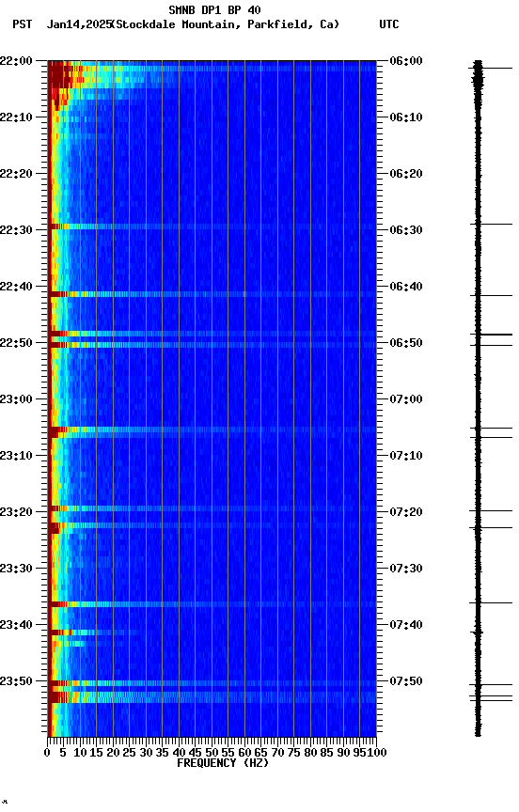
Task: Click the "22:20" PST time label
Action: point(16,174)
